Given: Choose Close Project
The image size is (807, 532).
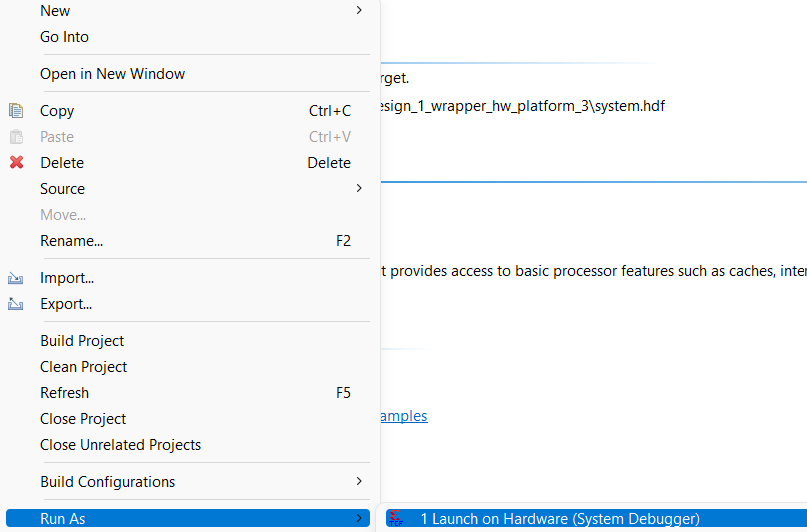Looking at the screenshot, I should click(83, 419).
